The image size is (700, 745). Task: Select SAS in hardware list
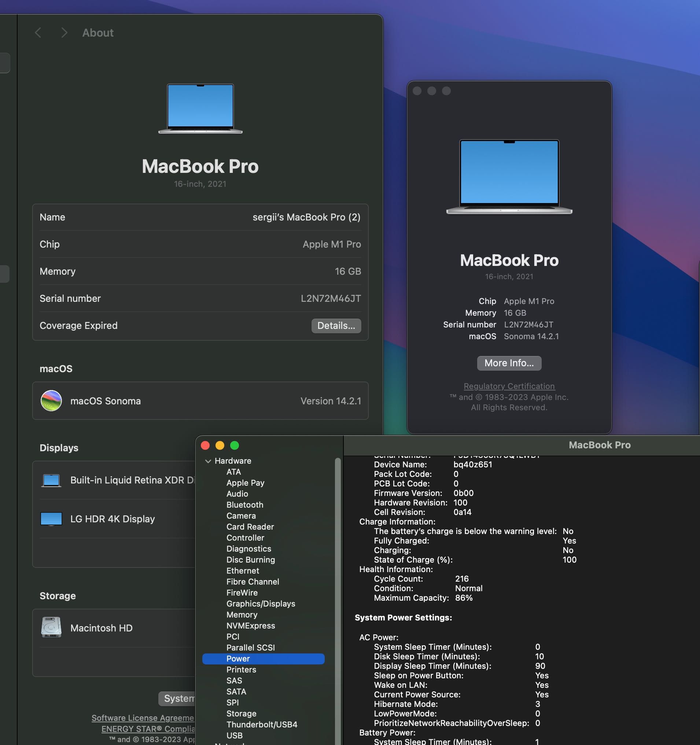(x=234, y=681)
